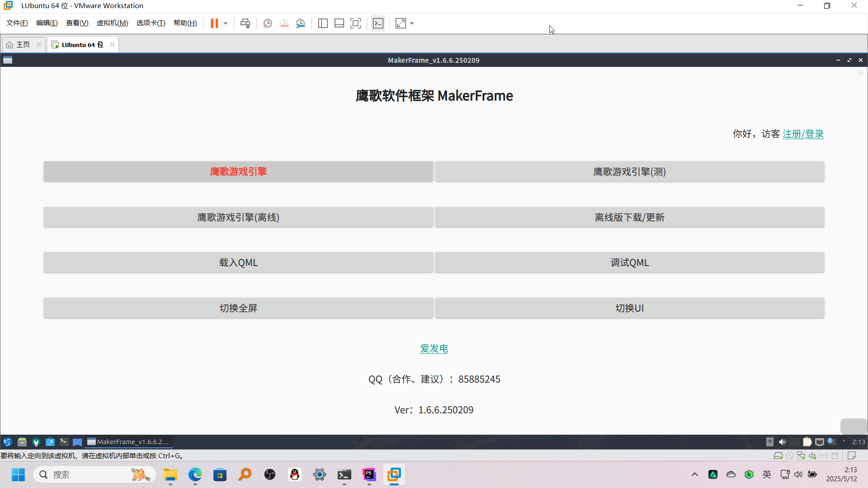Launch terminal from Lubuntu panel
The image size is (868, 488).
tap(64, 442)
